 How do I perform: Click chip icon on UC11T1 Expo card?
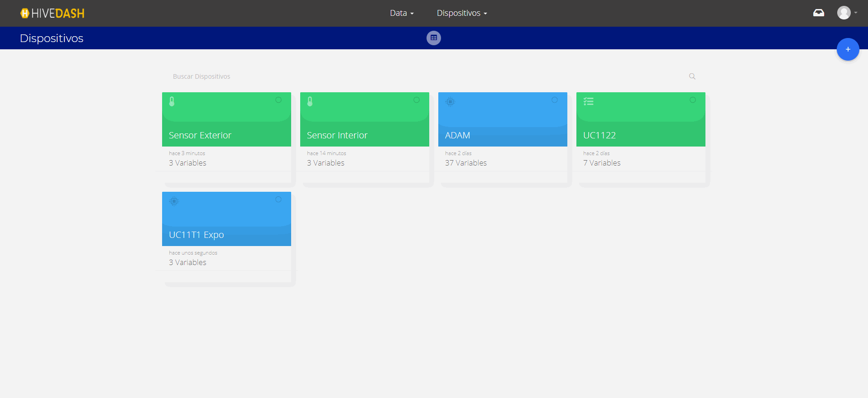click(174, 201)
